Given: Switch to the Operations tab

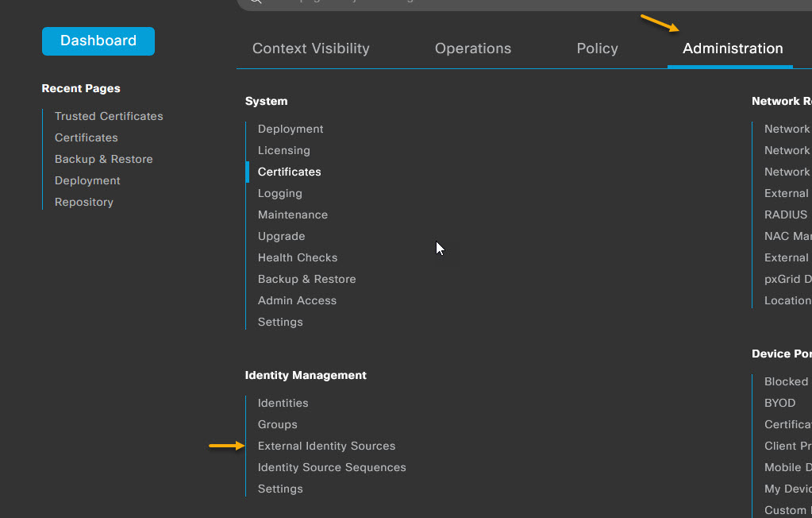Looking at the screenshot, I should (x=473, y=48).
